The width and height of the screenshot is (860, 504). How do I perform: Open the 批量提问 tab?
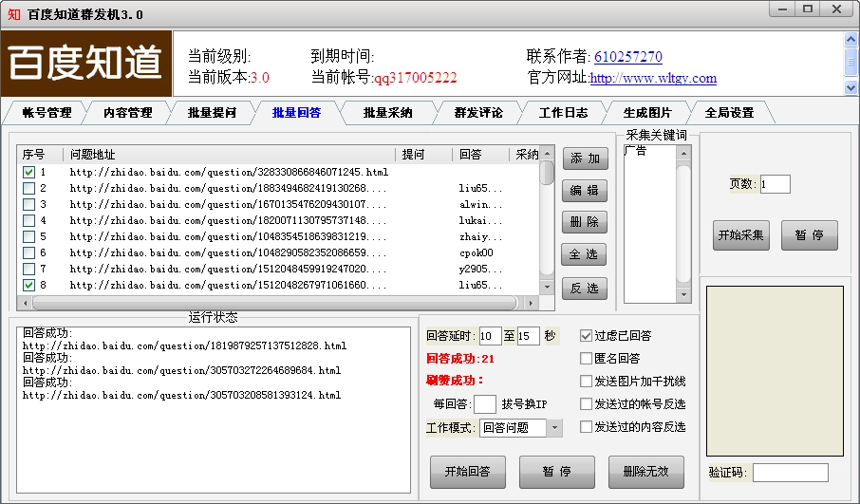point(212,113)
